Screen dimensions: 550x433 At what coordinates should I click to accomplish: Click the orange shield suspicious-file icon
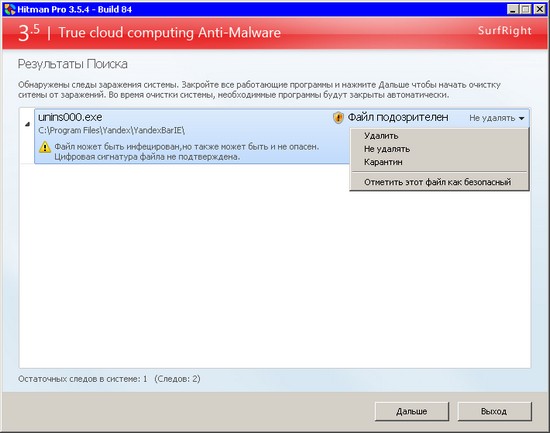point(338,118)
